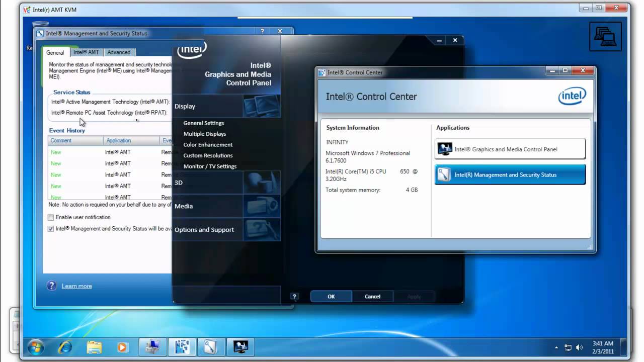644x362 pixels.
Task: Click Intel Active Management Technology status line
Action: click(x=110, y=102)
